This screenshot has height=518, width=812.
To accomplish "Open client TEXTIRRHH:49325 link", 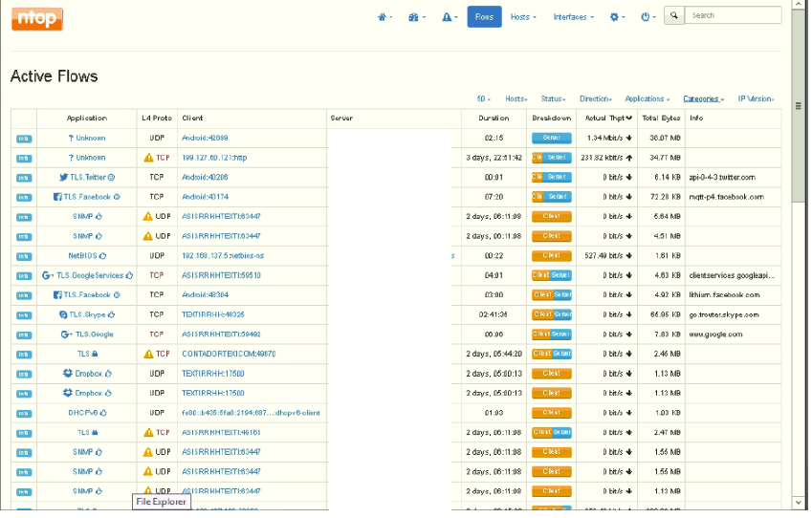I will tap(213, 315).
